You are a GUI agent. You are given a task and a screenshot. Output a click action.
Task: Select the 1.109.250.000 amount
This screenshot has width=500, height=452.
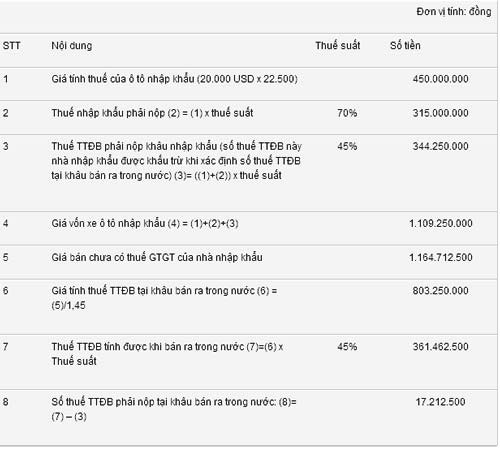[441, 223]
